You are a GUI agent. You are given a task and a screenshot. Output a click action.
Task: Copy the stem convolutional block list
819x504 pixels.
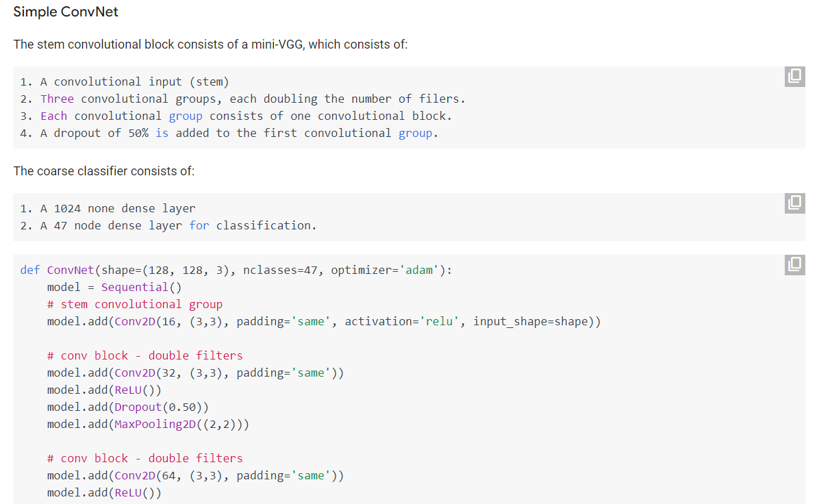click(x=794, y=76)
